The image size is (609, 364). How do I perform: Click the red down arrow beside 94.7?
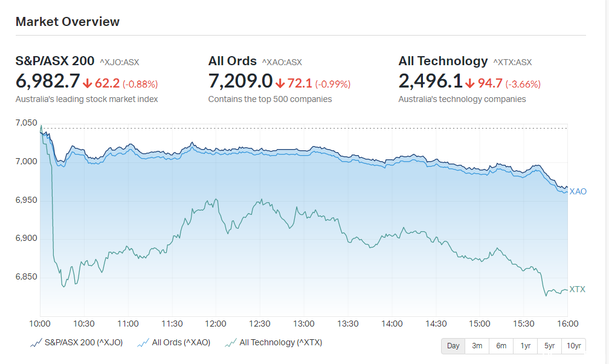pos(470,83)
